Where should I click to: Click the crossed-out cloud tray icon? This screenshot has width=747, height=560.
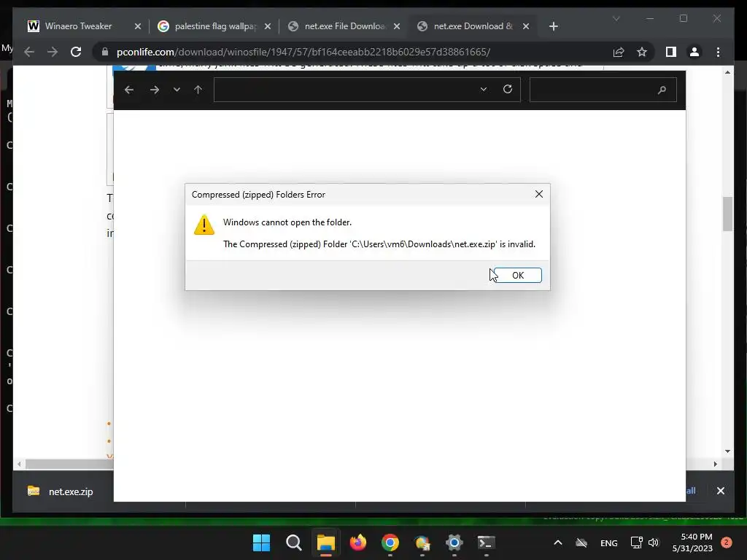(x=581, y=542)
